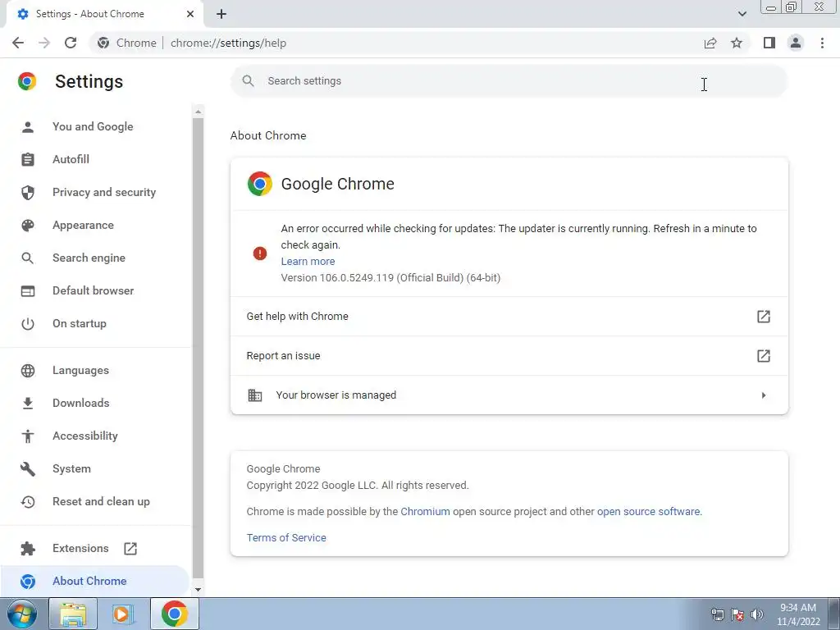Viewport: 840px width, 630px height.
Task: Open media player from taskbar
Action: (x=123, y=614)
